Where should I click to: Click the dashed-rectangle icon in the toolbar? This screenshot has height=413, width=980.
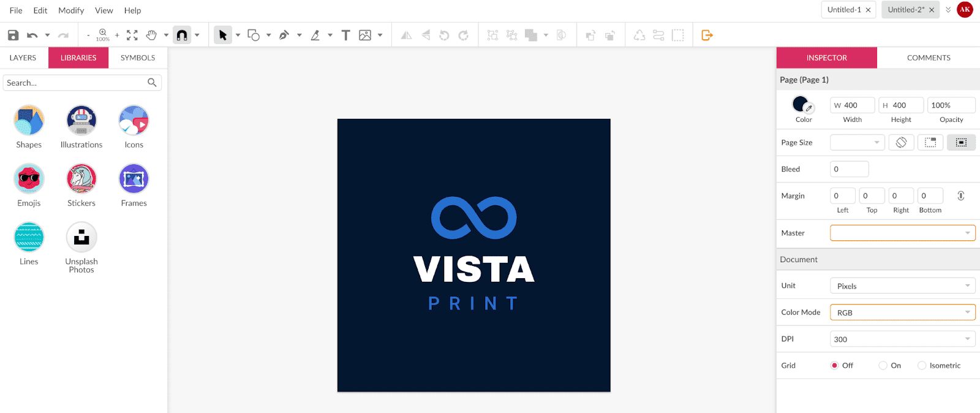(678, 36)
